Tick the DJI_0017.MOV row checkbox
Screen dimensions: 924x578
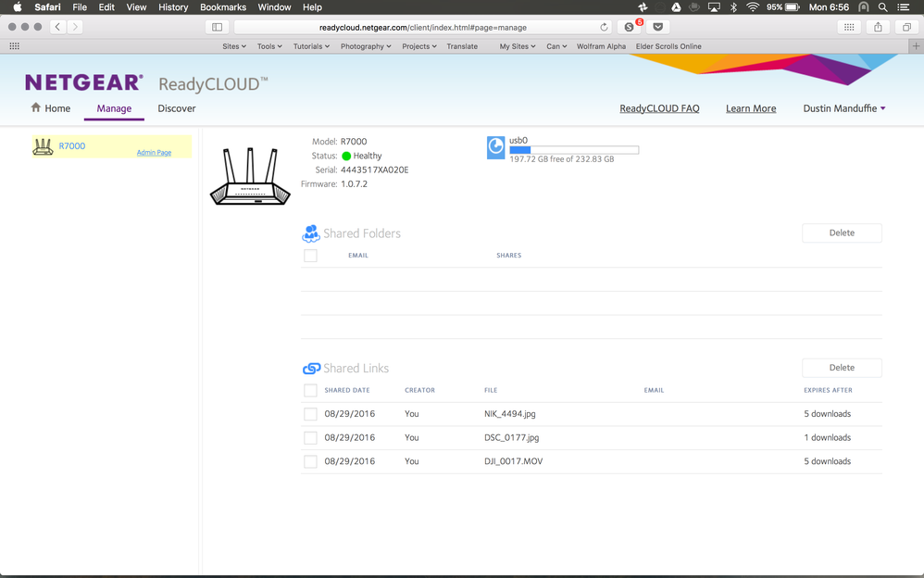coord(310,461)
